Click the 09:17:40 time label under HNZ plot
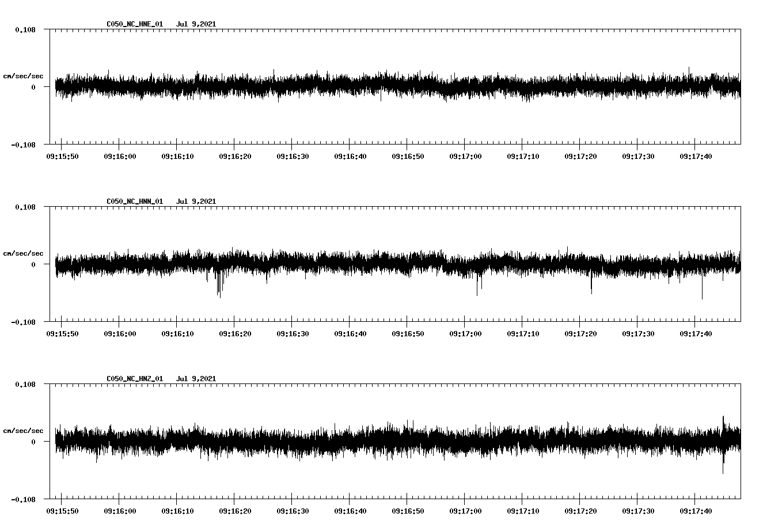 pos(696,511)
